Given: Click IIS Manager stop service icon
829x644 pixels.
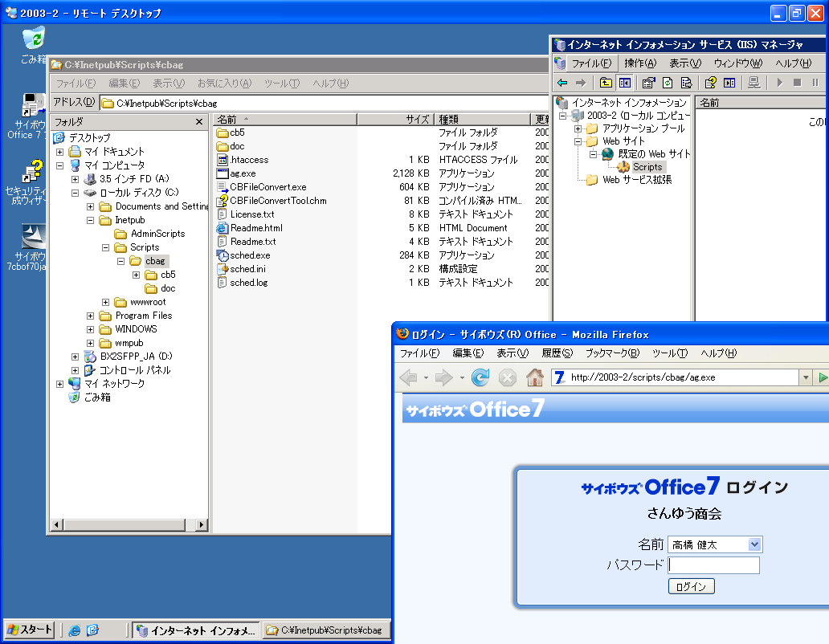Looking at the screenshot, I should (798, 83).
